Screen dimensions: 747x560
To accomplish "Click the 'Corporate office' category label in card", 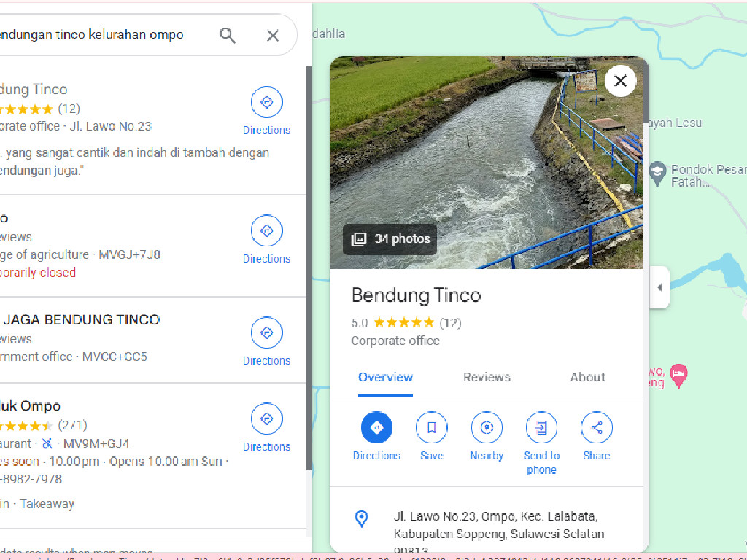I will (x=395, y=341).
